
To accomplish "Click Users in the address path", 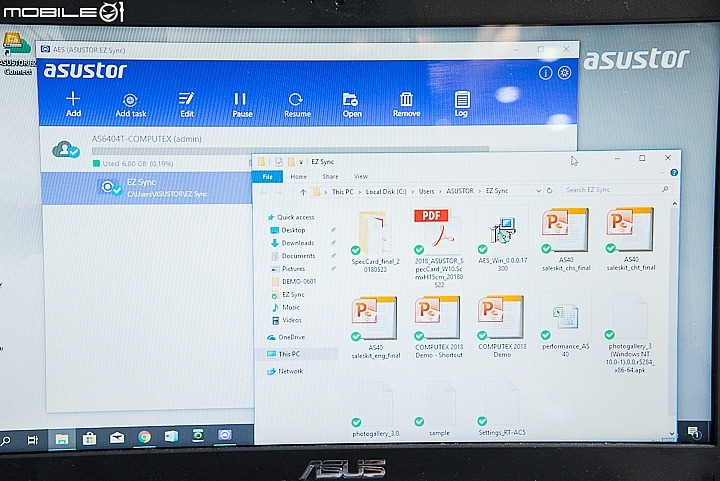I will coord(426,191).
